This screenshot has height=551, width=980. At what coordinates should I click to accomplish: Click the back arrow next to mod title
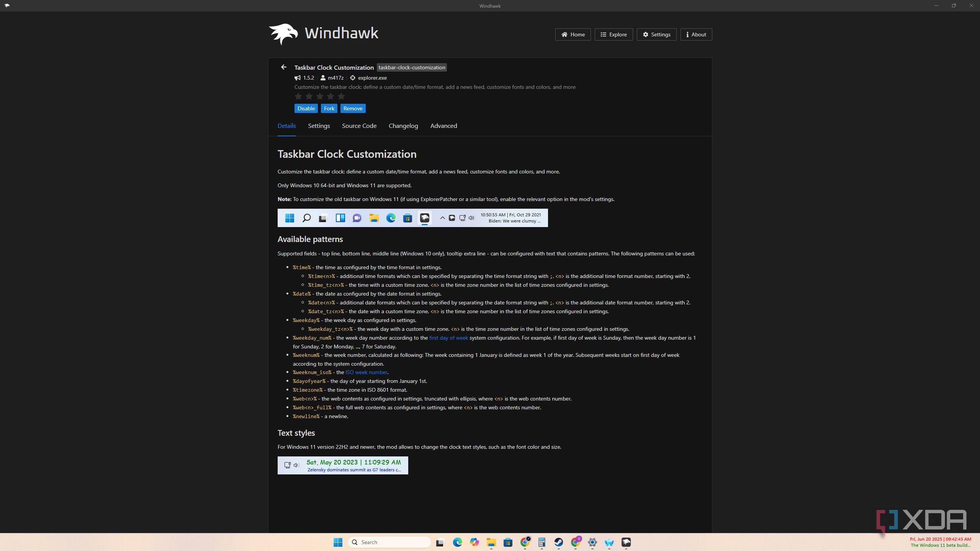(x=283, y=67)
